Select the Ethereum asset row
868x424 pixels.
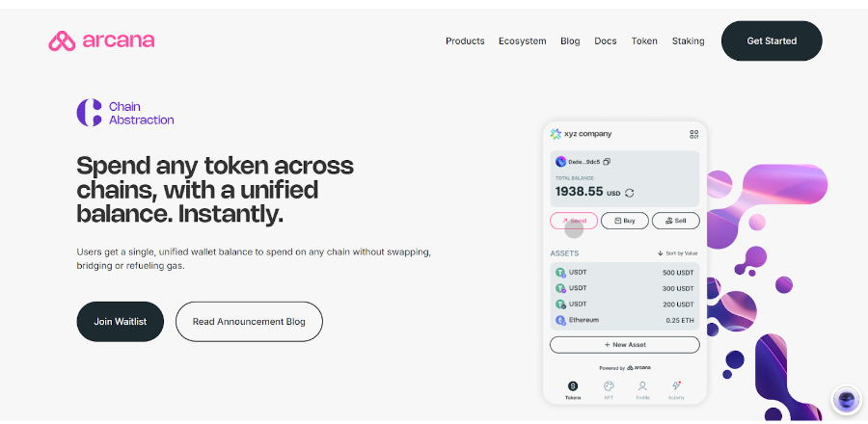coord(624,320)
